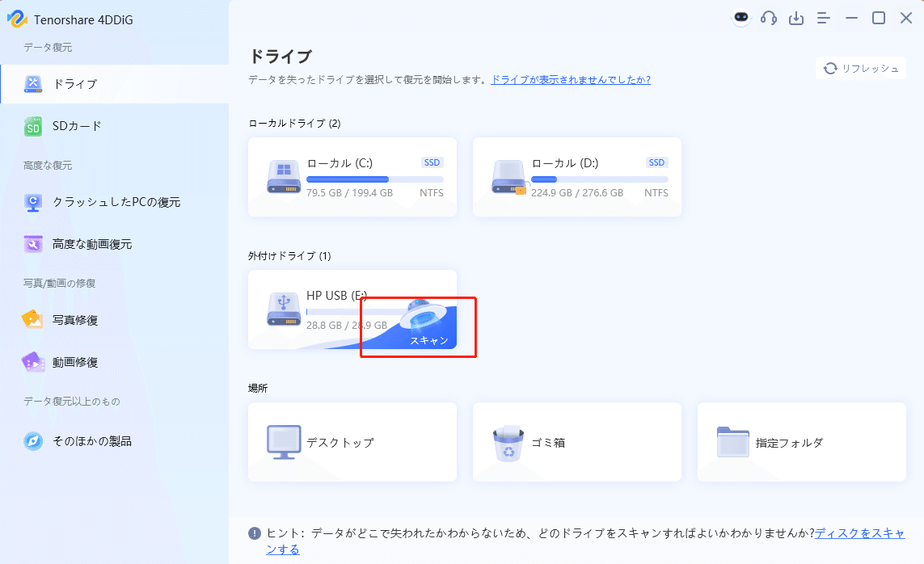Click the recycle bin icon
Viewport: 924px width, 564px height.
pyautogui.click(x=508, y=443)
